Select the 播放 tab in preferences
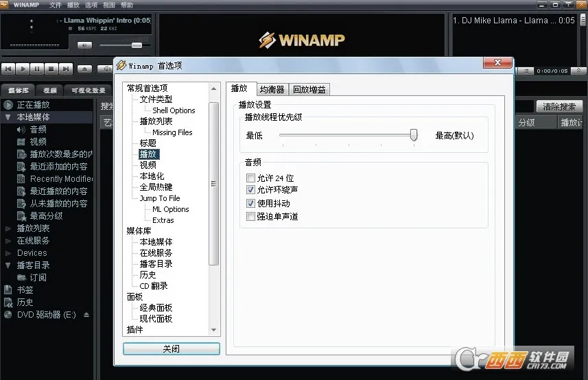The width and height of the screenshot is (588, 380). (240, 88)
